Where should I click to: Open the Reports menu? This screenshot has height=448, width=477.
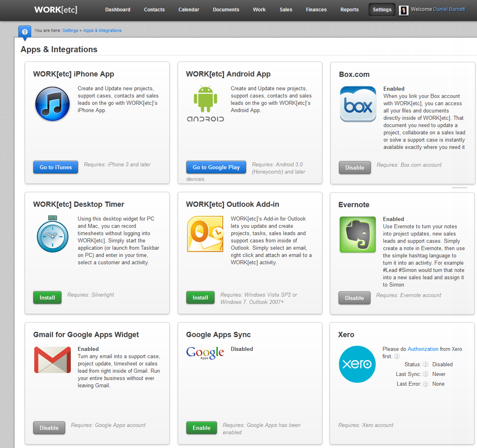tap(349, 10)
